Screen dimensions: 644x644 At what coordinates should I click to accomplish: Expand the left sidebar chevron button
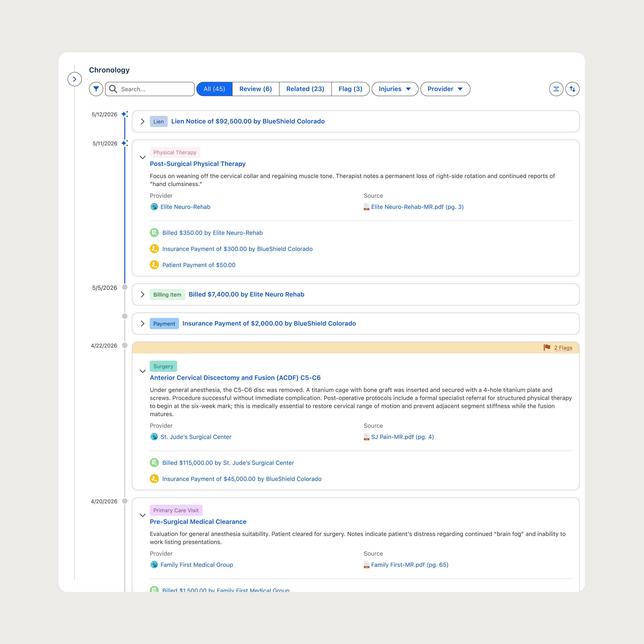point(75,79)
